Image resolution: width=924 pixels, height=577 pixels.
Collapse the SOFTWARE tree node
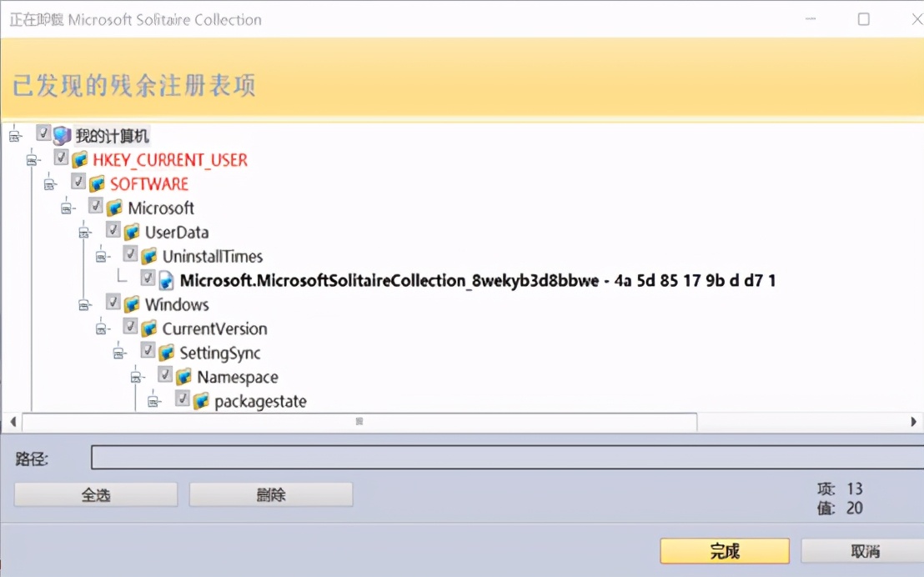tap(49, 184)
